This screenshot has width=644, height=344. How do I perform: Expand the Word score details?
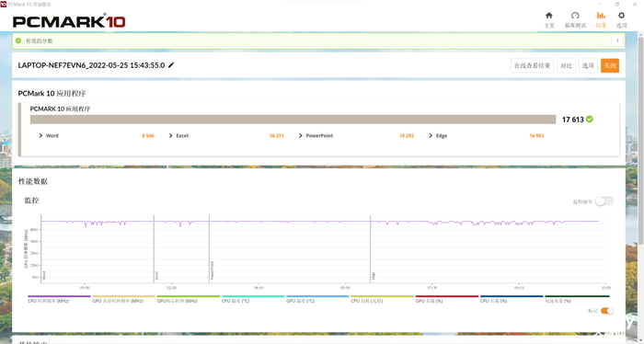[x=40, y=135]
